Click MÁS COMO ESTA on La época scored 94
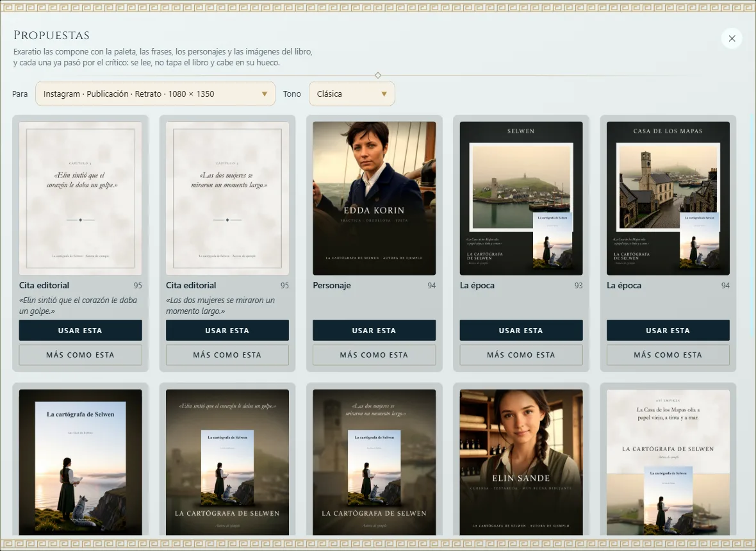 pyautogui.click(x=668, y=355)
